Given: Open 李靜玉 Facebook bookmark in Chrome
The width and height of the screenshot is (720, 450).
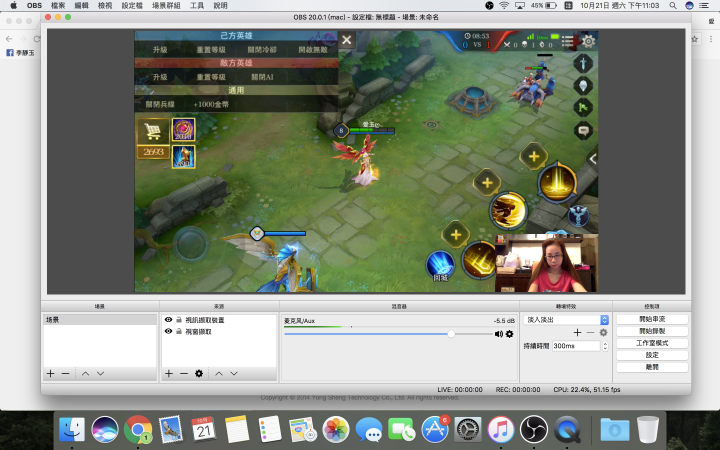Looking at the screenshot, I should pyautogui.click(x=20, y=53).
